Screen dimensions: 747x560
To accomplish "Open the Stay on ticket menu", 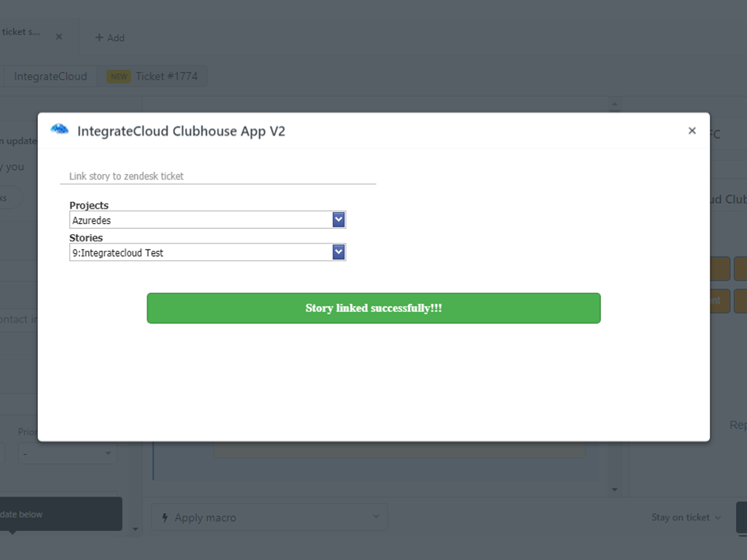I will pyautogui.click(x=686, y=517).
